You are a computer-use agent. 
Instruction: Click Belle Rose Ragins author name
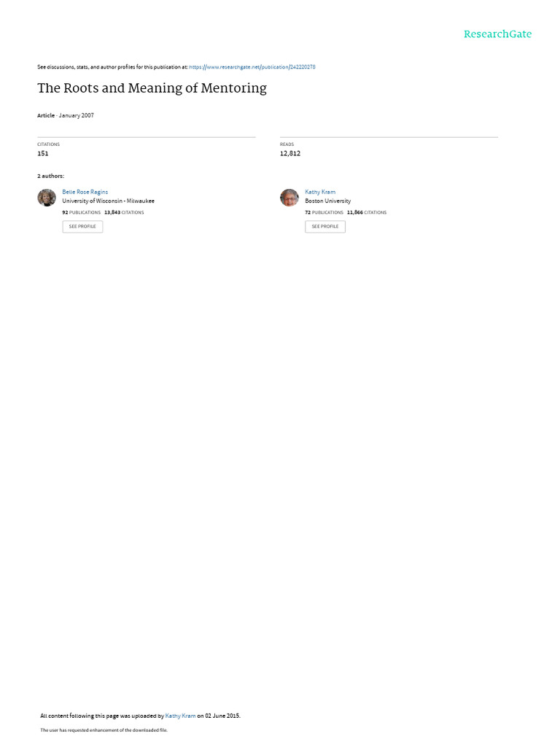(85, 192)
